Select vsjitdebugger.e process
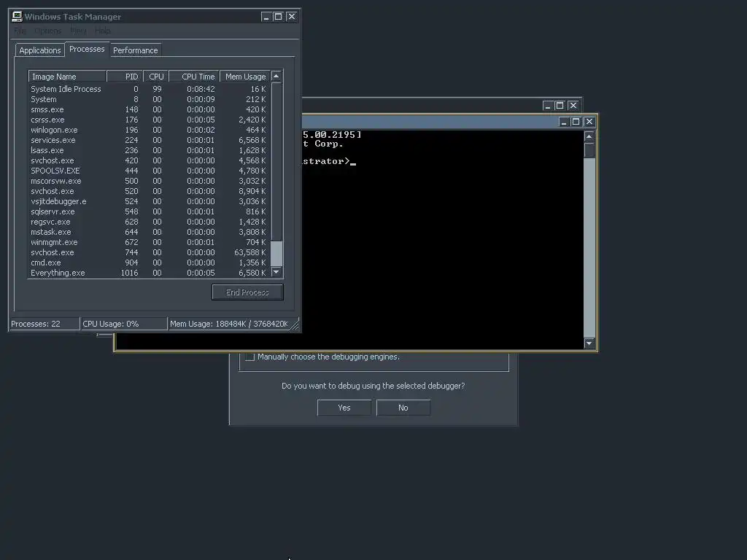Image resolution: width=747 pixels, height=560 pixels. click(149, 201)
